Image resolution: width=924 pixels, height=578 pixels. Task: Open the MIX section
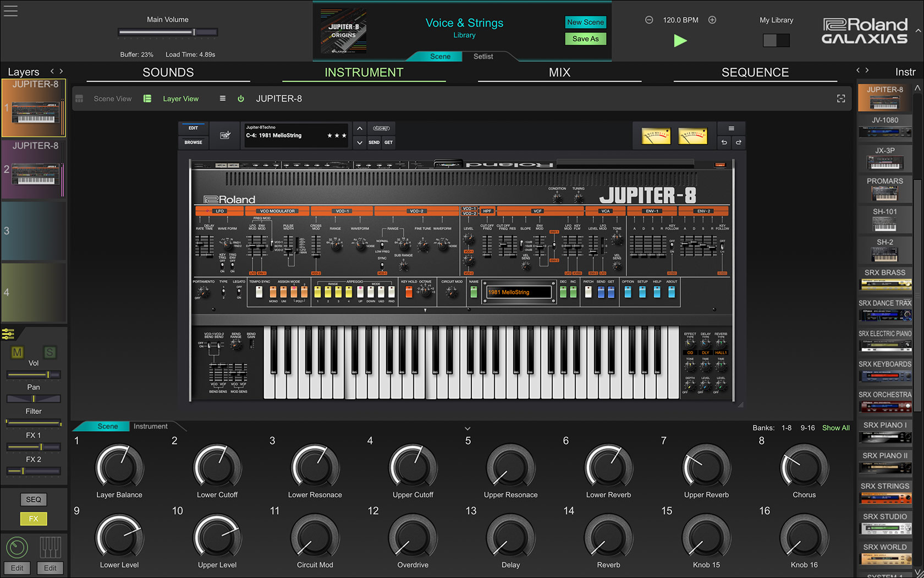tap(559, 73)
